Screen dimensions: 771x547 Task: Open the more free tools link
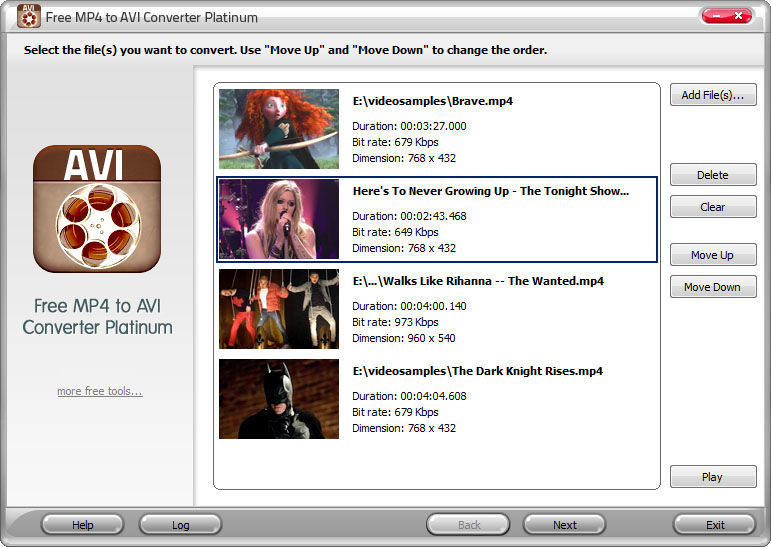pyautogui.click(x=100, y=391)
